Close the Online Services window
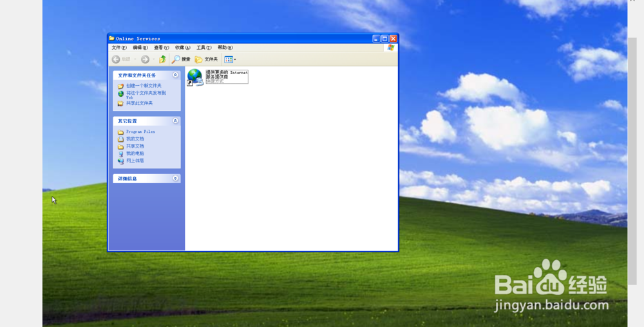 pos(393,39)
